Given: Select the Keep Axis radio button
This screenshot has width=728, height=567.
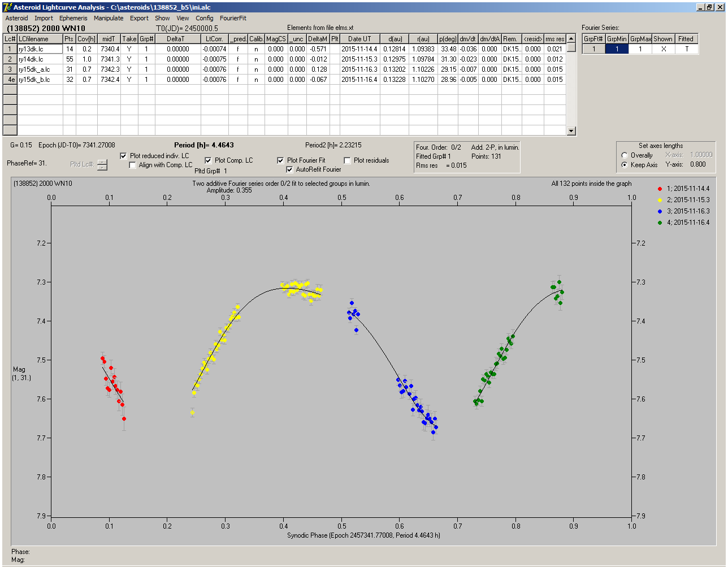Looking at the screenshot, I should 625,165.
